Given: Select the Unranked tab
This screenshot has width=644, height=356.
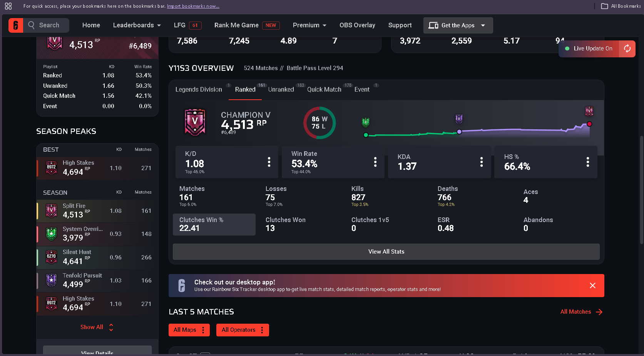Looking at the screenshot, I should point(281,89).
